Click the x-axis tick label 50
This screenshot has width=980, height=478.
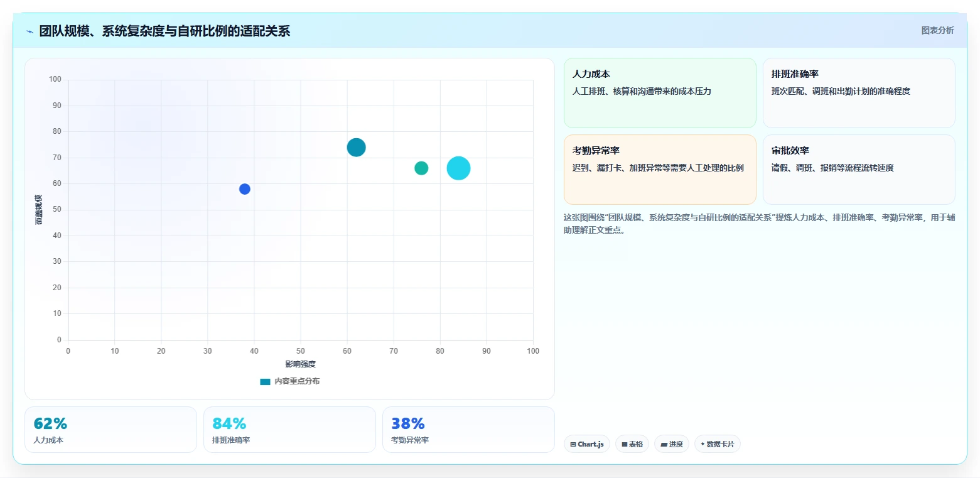[300, 351]
